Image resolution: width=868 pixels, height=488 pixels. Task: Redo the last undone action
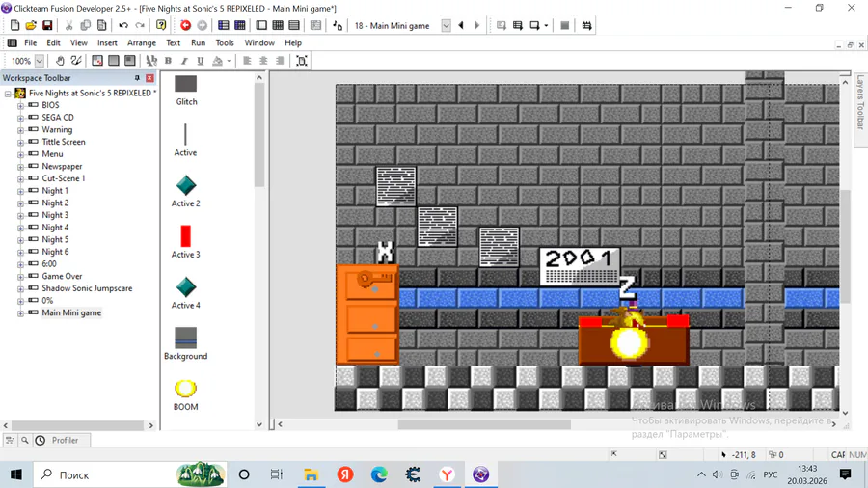[x=140, y=25]
